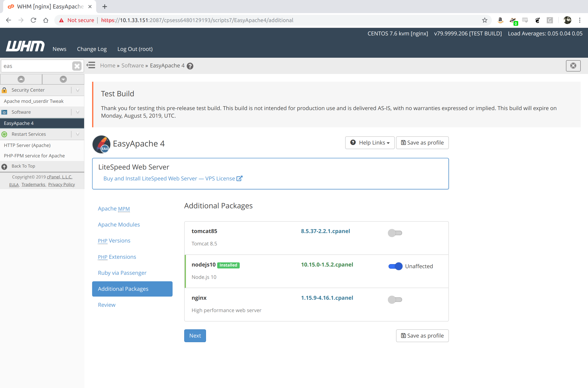Go to Apache Modules section
This screenshot has width=588, height=388.
pyautogui.click(x=119, y=225)
